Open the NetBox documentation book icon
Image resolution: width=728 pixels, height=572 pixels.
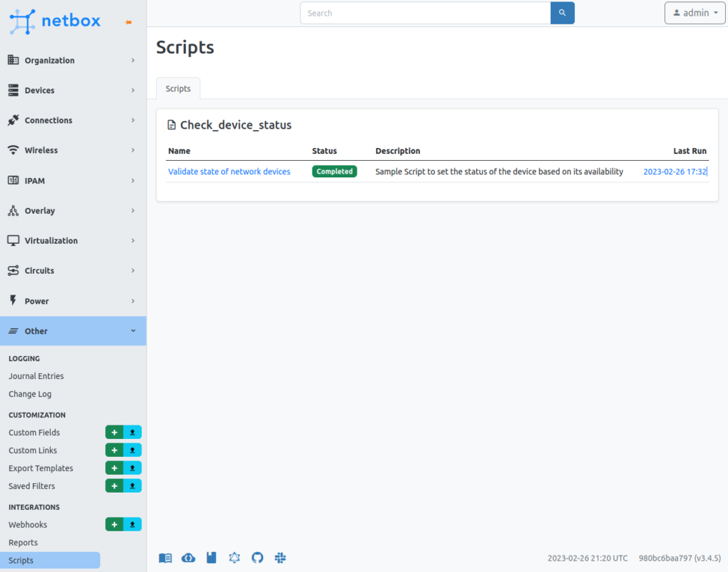pyautogui.click(x=165, y=558)
